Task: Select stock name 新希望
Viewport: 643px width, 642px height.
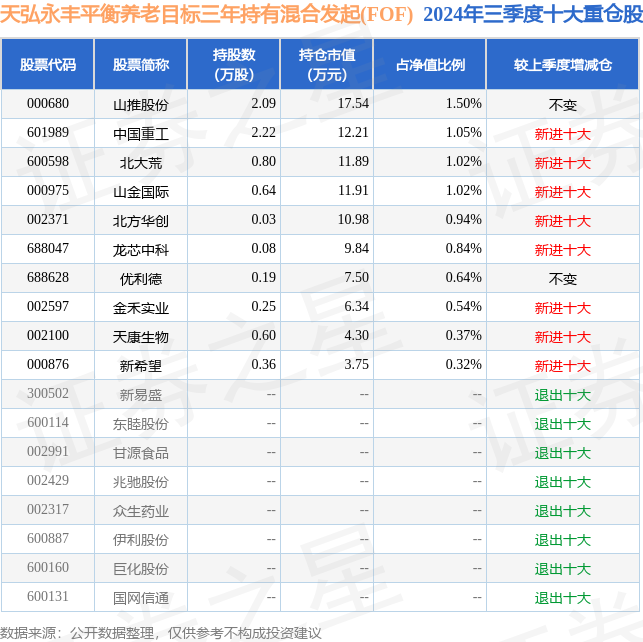Action: click(x=141, y=366)
